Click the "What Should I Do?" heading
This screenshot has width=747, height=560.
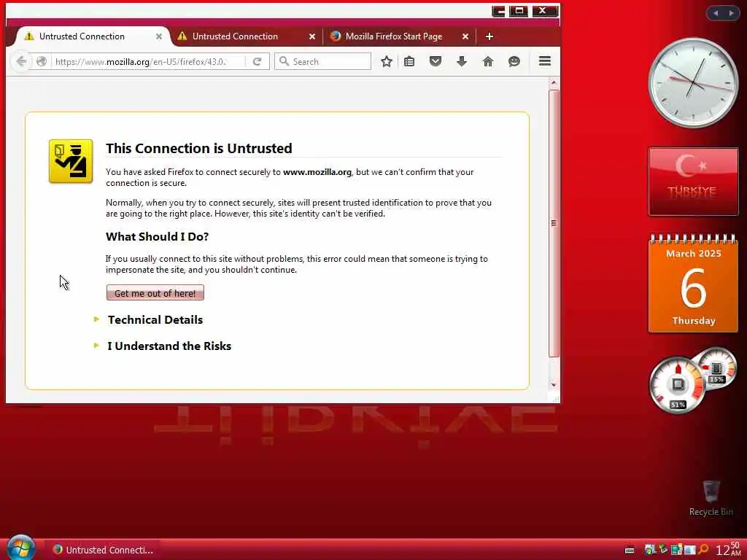pyautogui.click(x=158, y=237)
